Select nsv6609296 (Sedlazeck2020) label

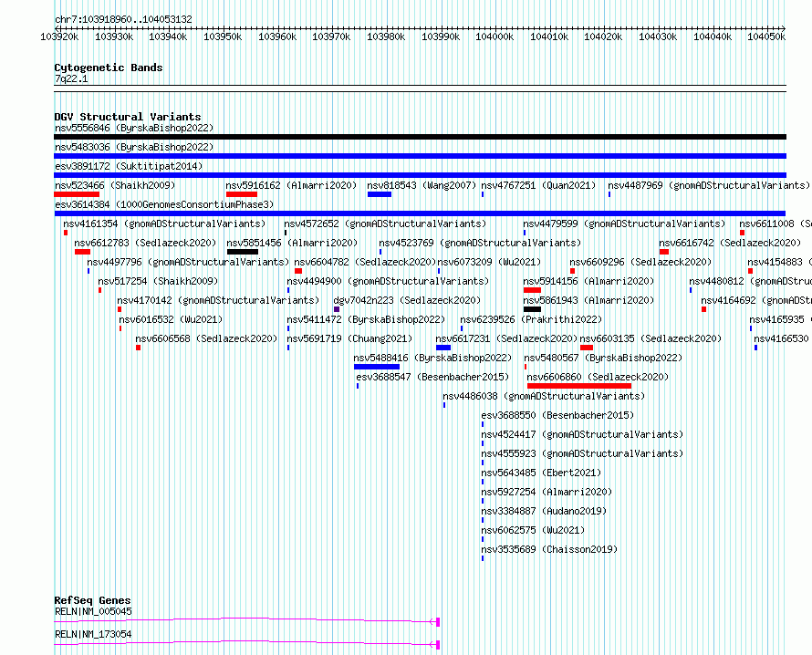[640, 262]
